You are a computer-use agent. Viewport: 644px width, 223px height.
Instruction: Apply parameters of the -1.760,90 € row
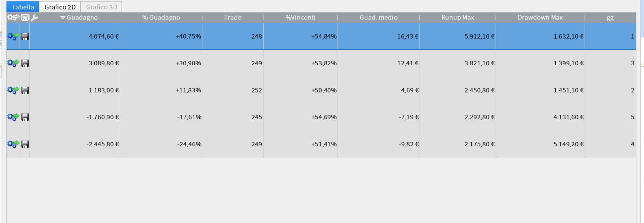coord(13,117)
